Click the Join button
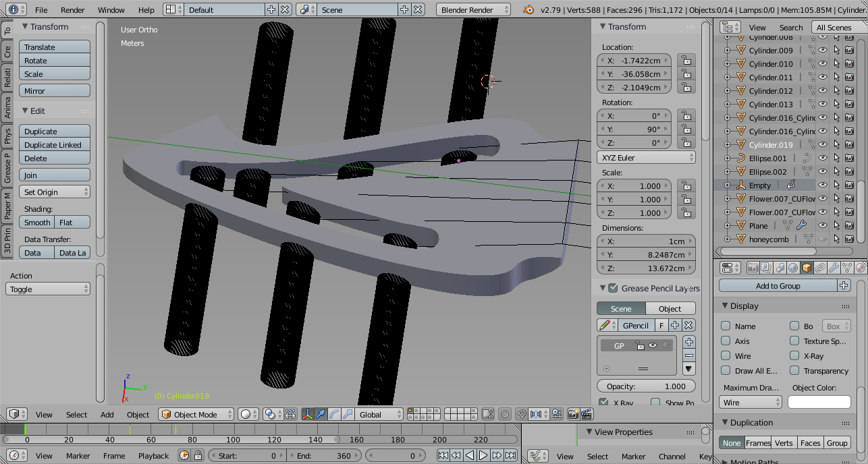Screen dimensions: 868x464 55,175
